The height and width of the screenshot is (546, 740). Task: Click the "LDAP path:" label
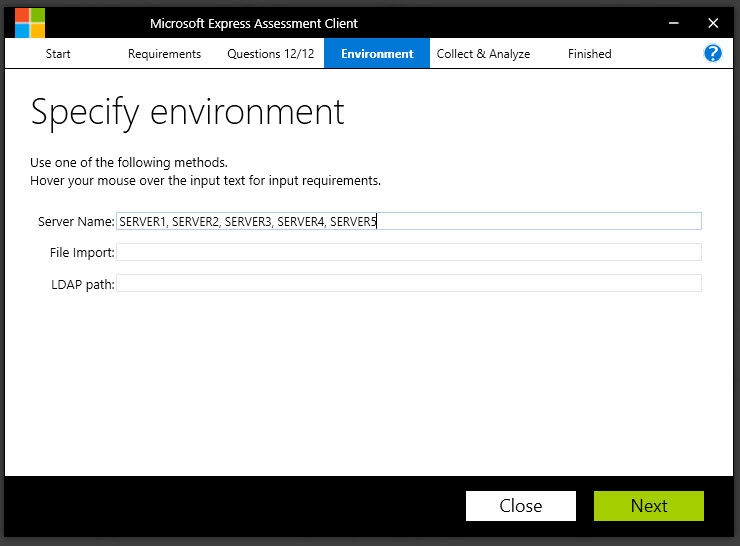coord(83,285)
